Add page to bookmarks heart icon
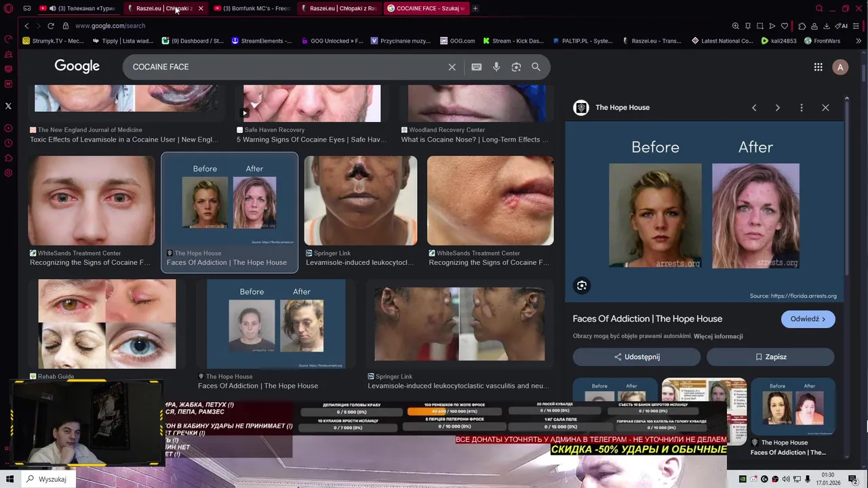The height and width of the screenshot is (488, 868). click(x=785, y=26)
